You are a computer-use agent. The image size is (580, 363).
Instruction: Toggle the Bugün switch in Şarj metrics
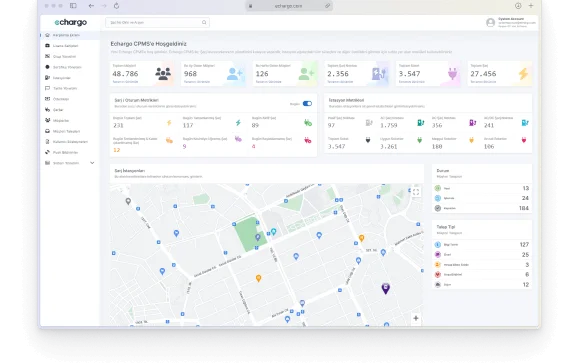307,104
